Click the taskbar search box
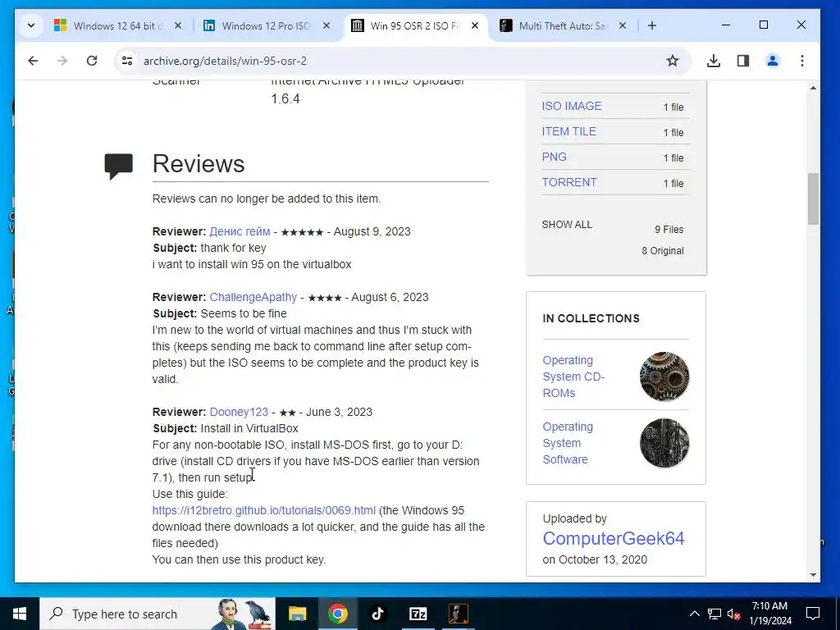 tap(157, 614)
